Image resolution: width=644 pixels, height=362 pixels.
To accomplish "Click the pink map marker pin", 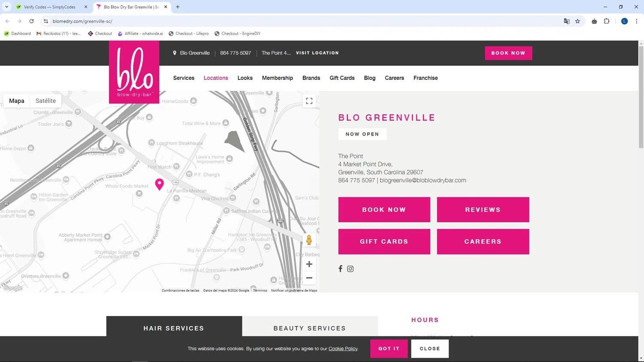I will pos(159,184).
